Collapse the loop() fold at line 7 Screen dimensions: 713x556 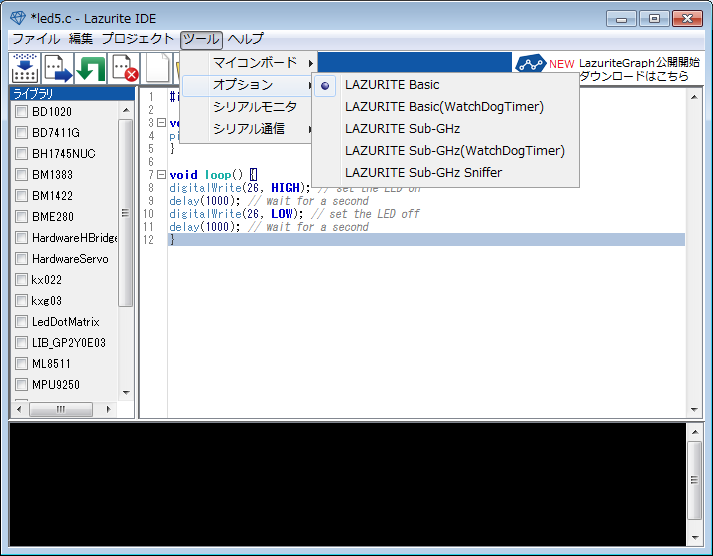coord(161,175)
